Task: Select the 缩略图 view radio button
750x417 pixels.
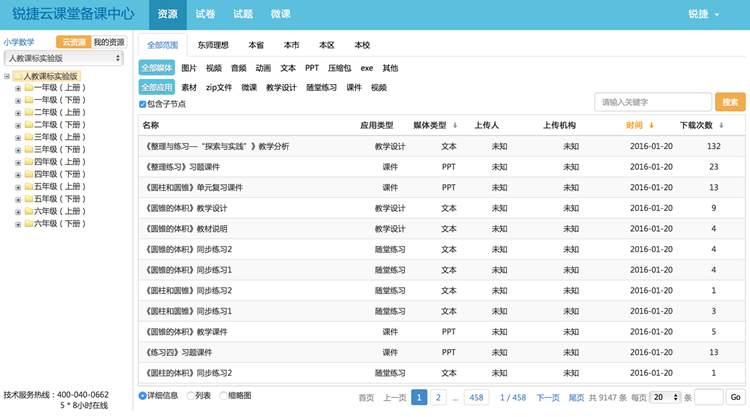Action: click(223, 396)
